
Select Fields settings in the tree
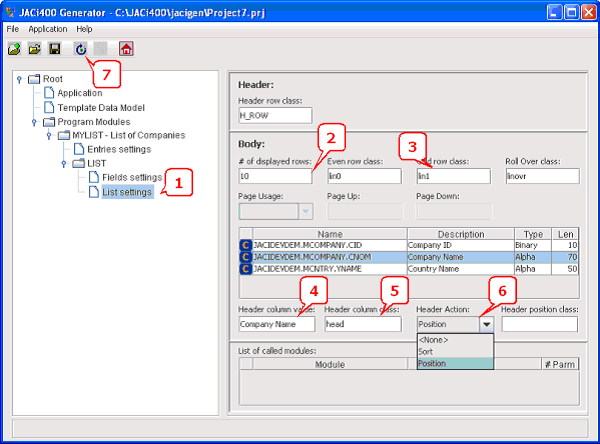pyautogui.click(x=131, y=177)
